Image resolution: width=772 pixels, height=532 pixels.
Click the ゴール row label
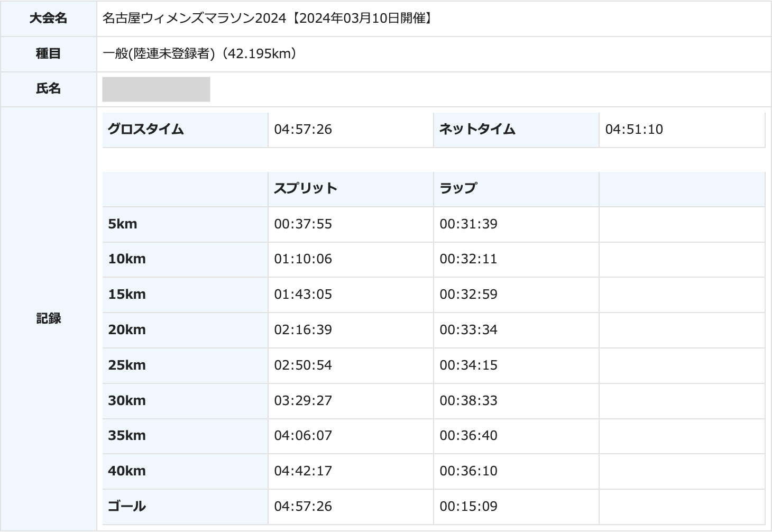point(127,507)
